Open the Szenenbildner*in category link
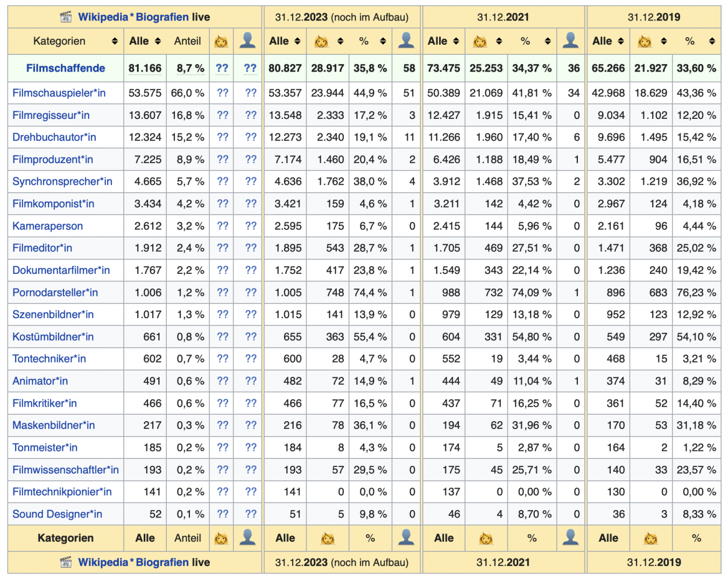This screenshot has width=728, height=581. (53, 315)
